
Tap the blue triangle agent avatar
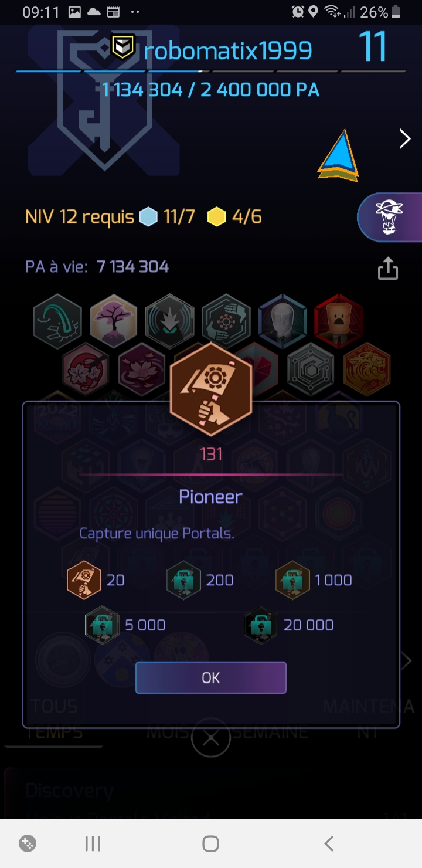point(338,155)
